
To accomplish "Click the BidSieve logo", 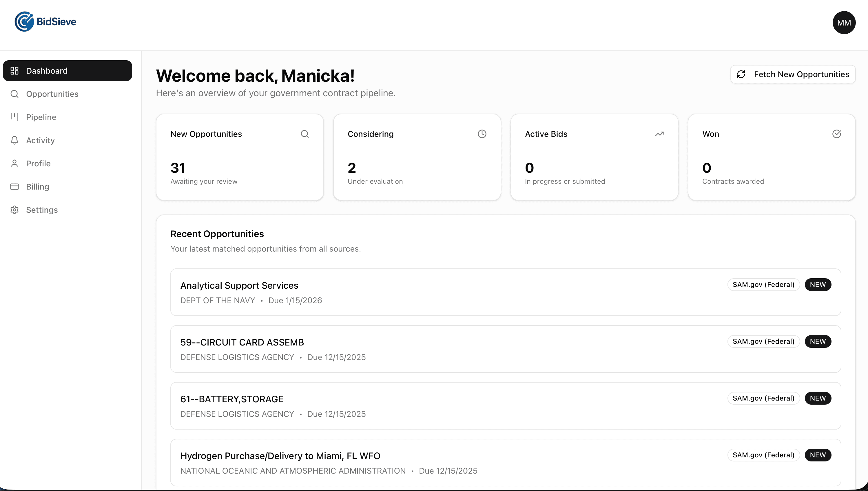I will point(45,21).
